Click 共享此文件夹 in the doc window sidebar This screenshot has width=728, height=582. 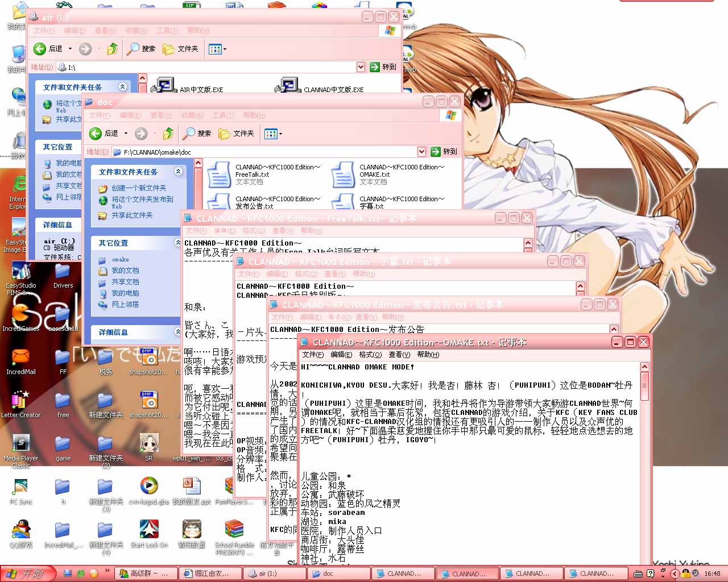click(132, 215)
